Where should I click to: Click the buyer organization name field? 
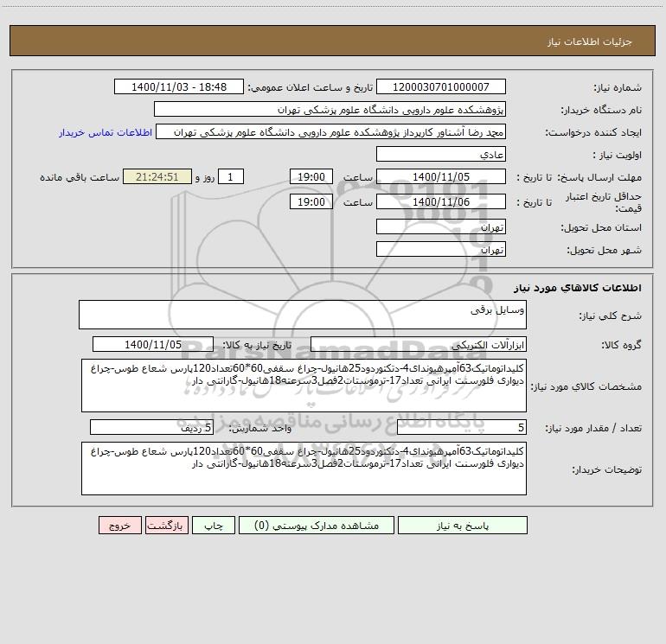tap(330, 109)
